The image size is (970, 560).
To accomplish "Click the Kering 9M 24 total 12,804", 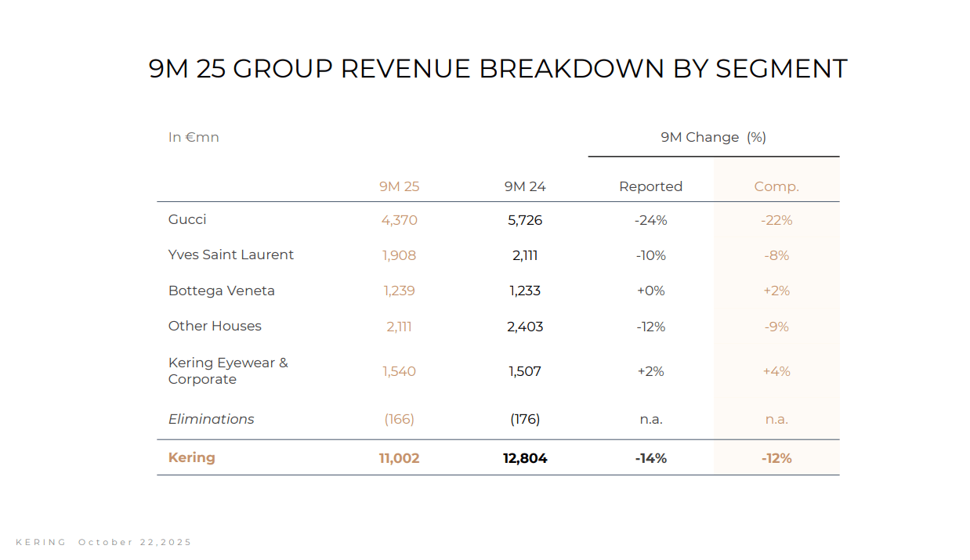I will (525, 458).
